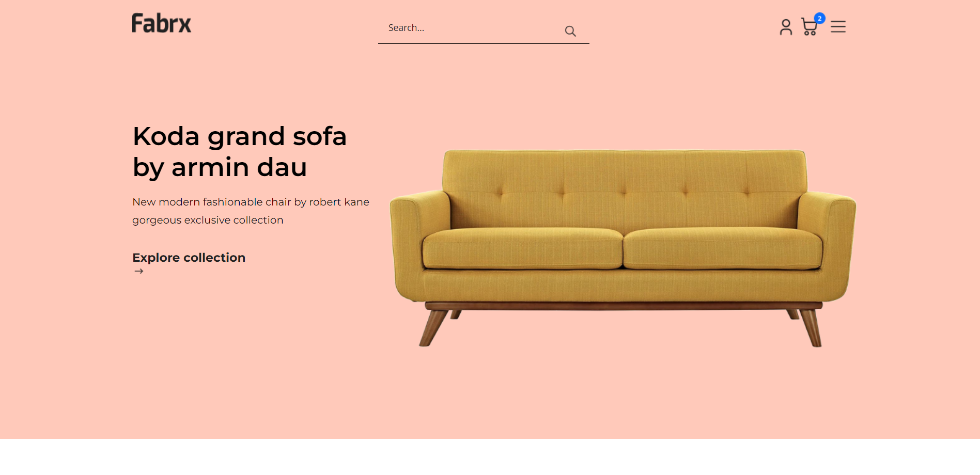
Task: Focus the Search... input field
Action: pos(473,28)
